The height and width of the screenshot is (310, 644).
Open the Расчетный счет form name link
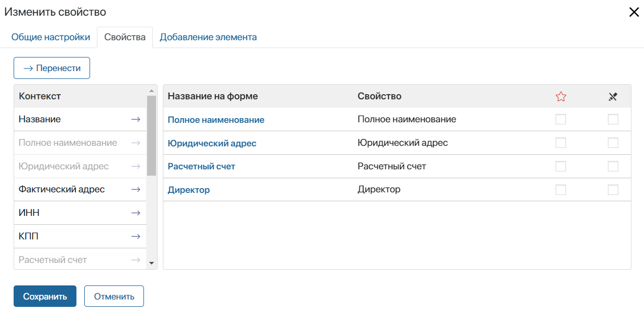pos(202,167)
